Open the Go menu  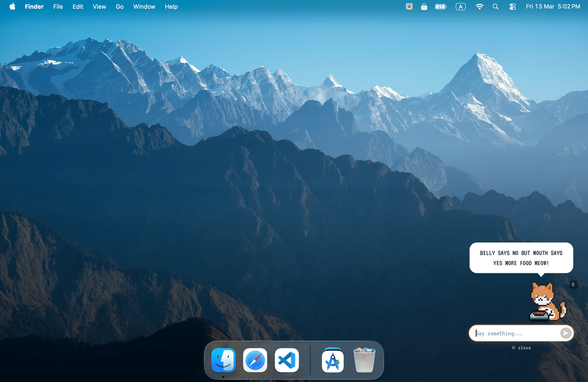[x=119, y=7]
